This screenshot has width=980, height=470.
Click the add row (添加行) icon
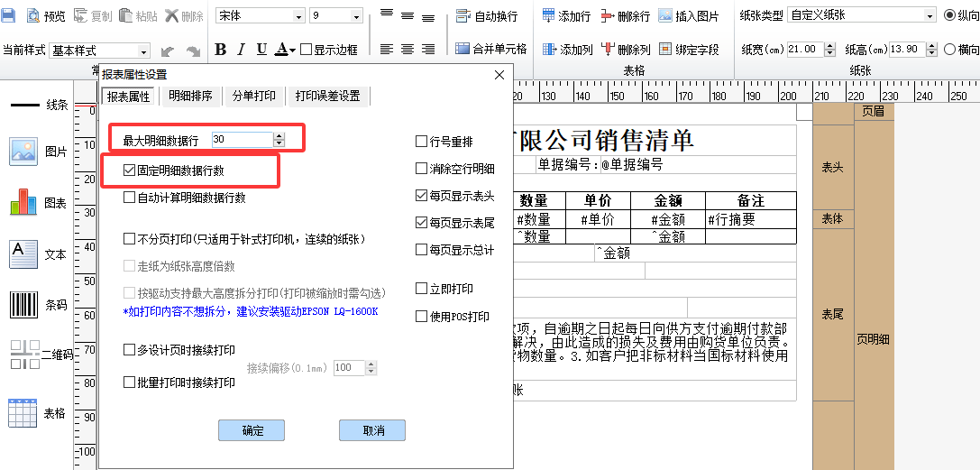pos(549,16)
